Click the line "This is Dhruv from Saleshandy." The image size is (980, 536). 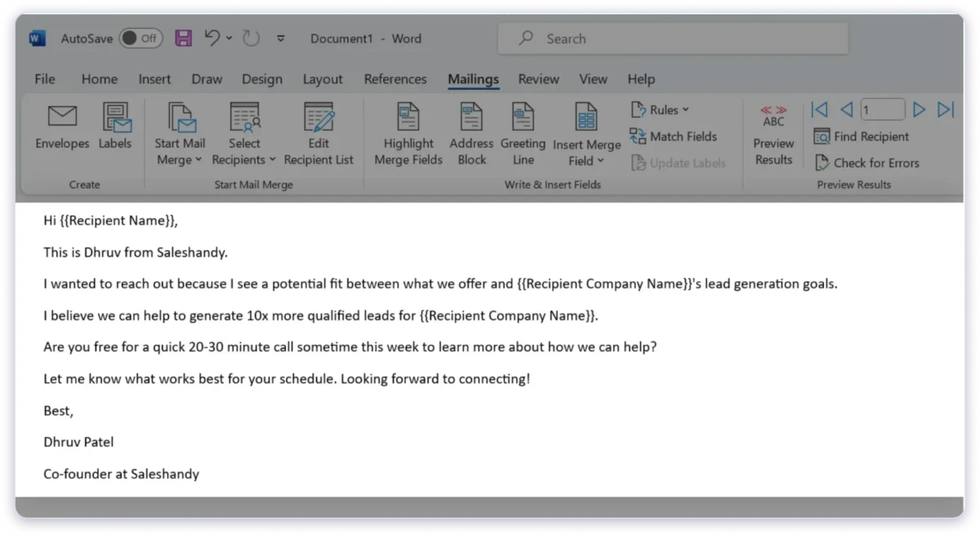tap(136, 252)
